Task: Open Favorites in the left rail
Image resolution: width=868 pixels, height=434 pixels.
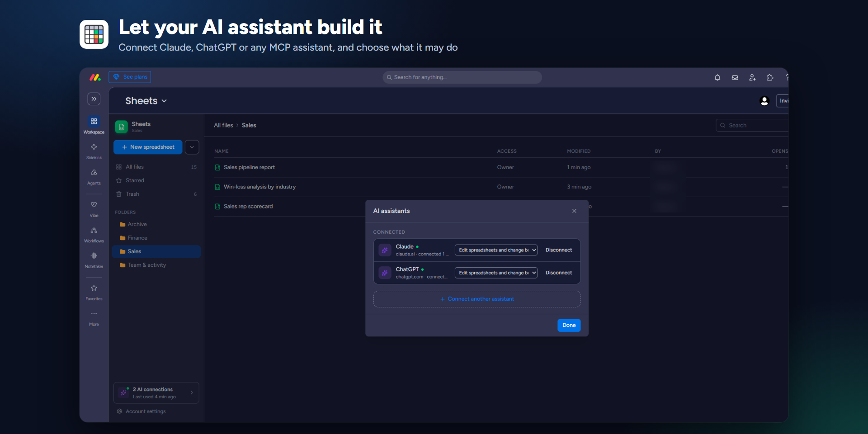Action: (x=94, y=292)
